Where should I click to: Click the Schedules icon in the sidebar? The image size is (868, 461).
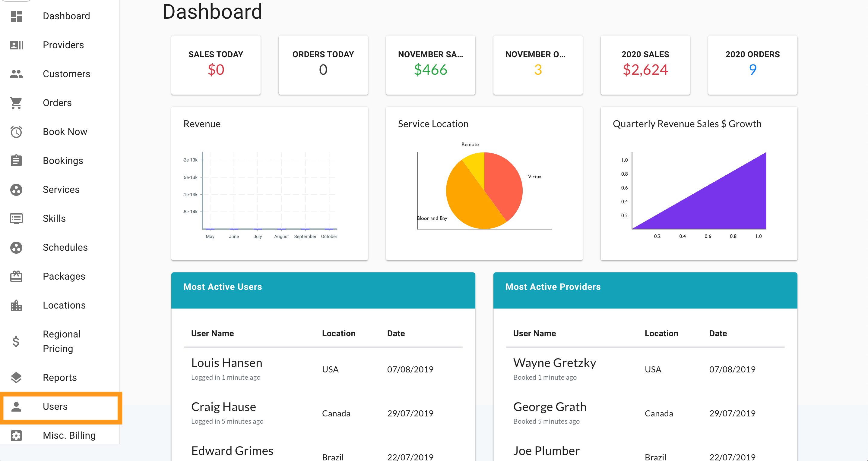pos(16,247)
